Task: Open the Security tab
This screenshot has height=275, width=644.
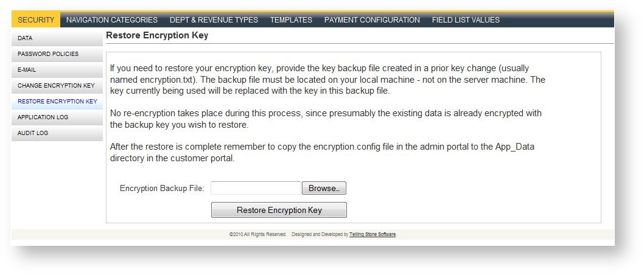Action: (36, 19)
